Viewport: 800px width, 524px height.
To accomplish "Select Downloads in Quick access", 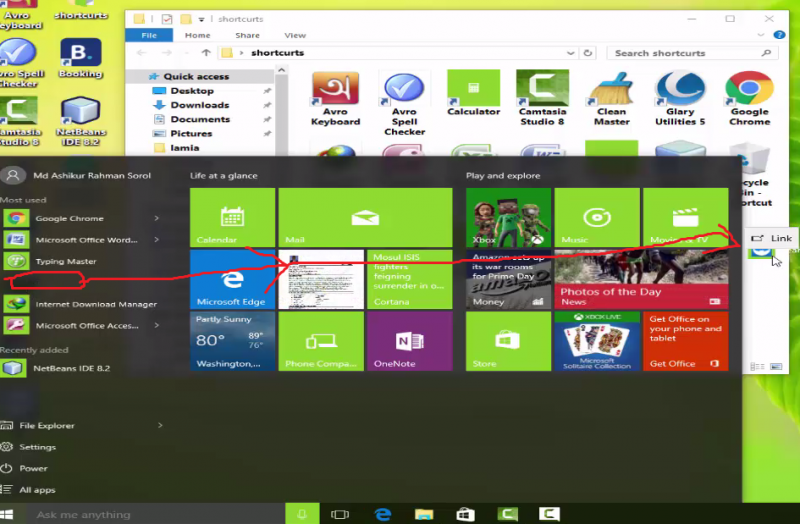I will (x=199, y=105).
